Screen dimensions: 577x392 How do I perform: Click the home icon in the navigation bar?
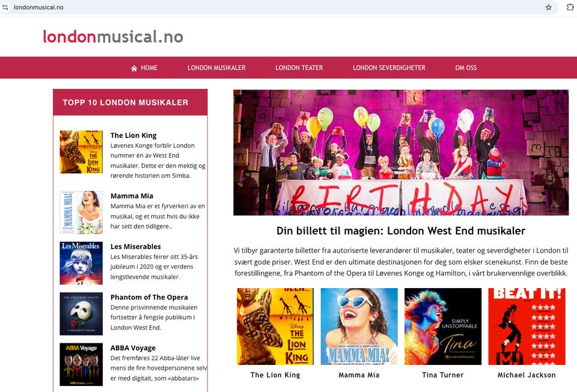[134, 68]
